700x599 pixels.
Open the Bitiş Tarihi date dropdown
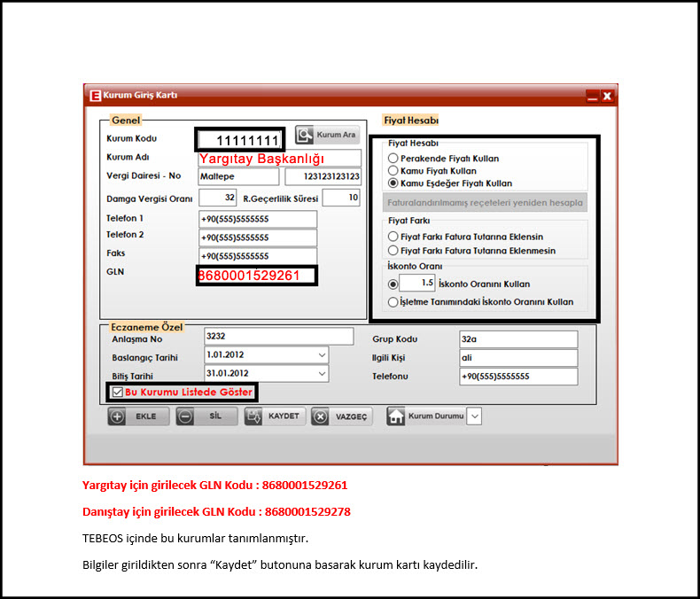[321, 375]
